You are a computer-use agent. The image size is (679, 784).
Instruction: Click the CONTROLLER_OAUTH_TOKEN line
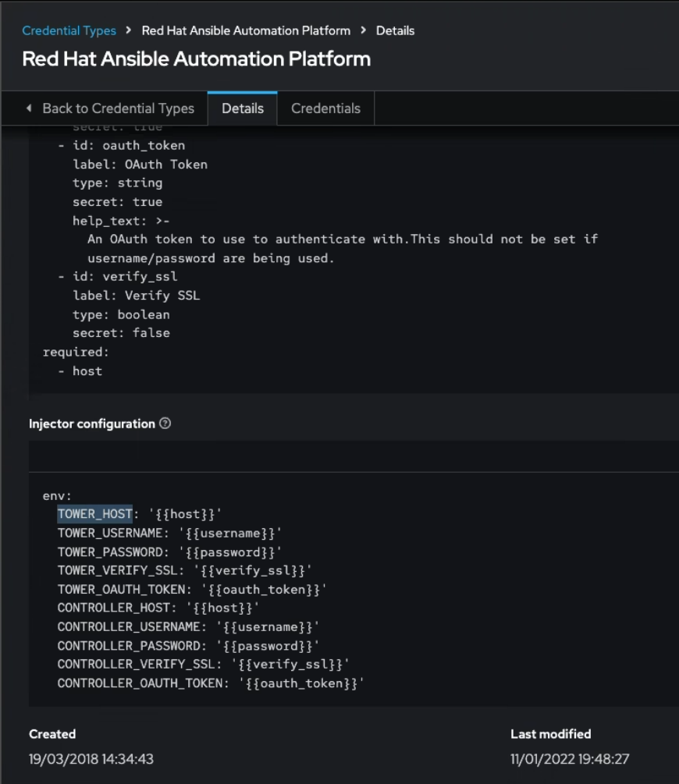tap(211, 683)
